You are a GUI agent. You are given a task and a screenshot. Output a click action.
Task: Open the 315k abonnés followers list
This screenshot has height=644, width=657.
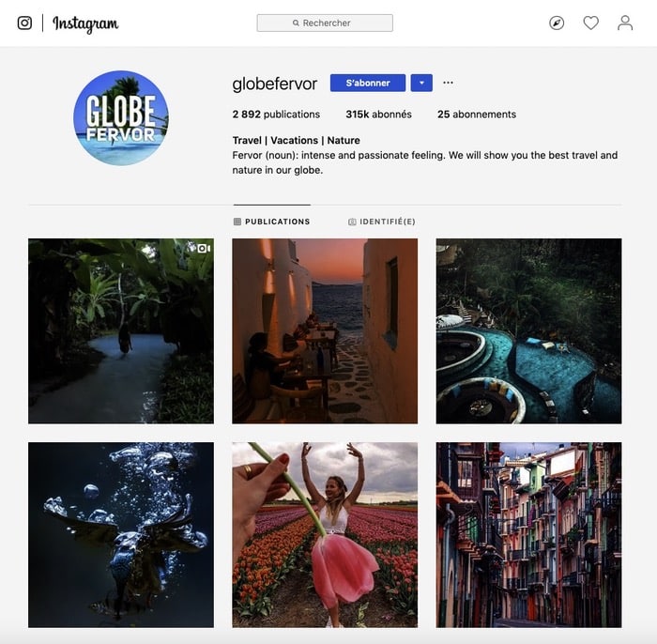tap(378, 115)
